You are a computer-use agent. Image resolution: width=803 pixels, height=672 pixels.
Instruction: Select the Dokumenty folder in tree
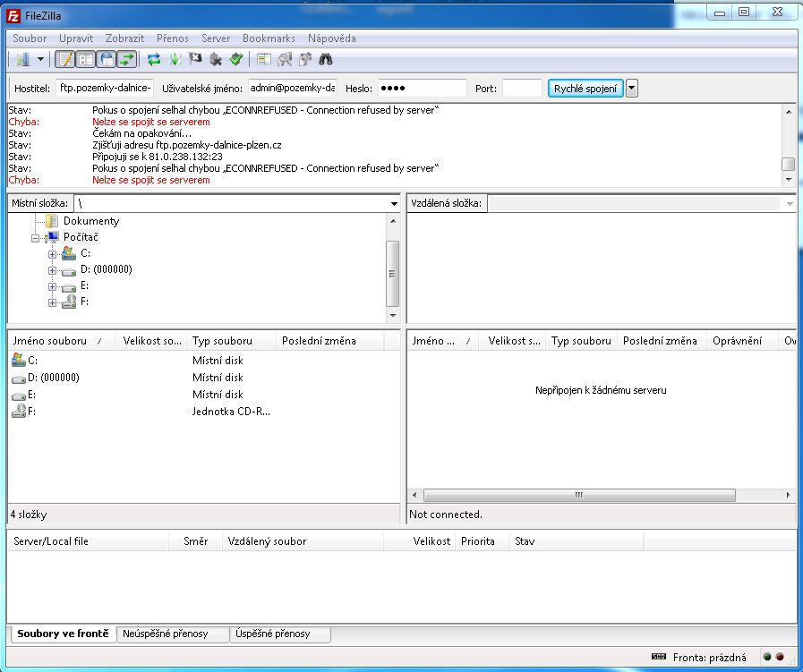pos(91,221)
